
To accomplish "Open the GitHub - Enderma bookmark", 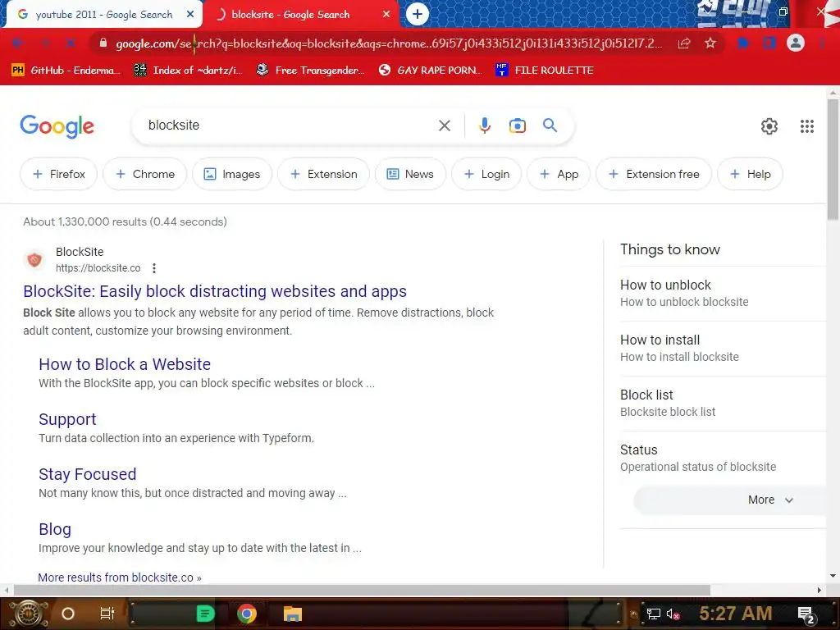I will click(x=66, y=71).
